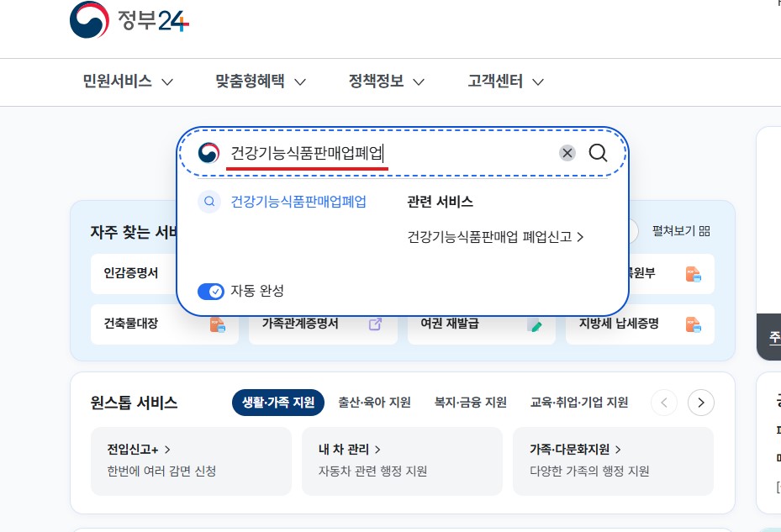Click the magnifier icon beside the autocomplete suggestion
781x532 pixels.
(208, 203)
